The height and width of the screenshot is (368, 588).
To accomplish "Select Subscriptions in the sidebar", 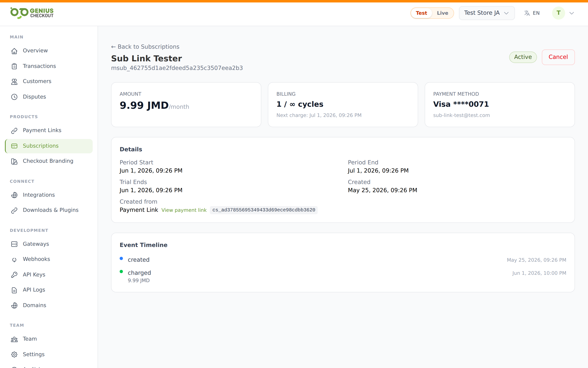I will tap(49, 146).
